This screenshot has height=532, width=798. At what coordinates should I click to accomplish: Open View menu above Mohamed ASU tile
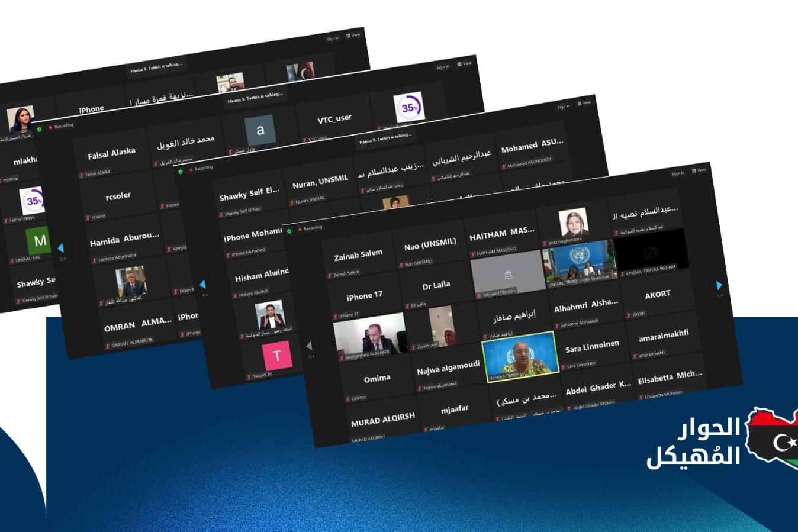coord(584,103)
